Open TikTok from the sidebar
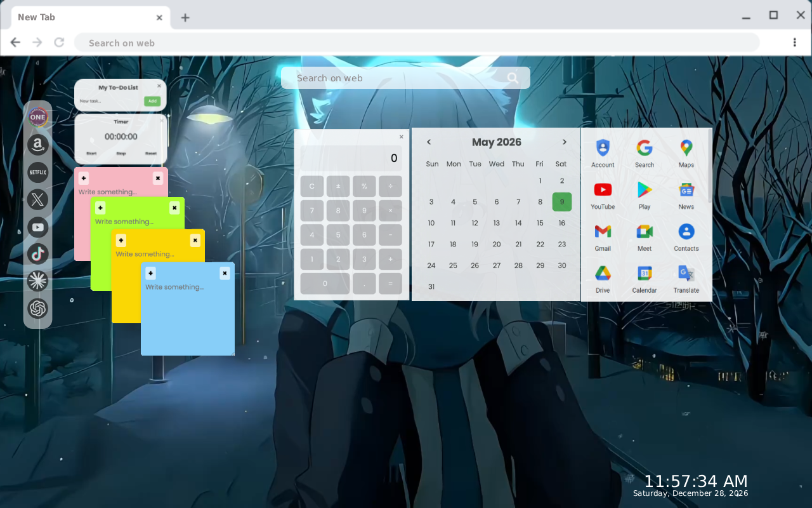Image resolution: width=812 pixels, height=508 pixels. pos(38,254)
